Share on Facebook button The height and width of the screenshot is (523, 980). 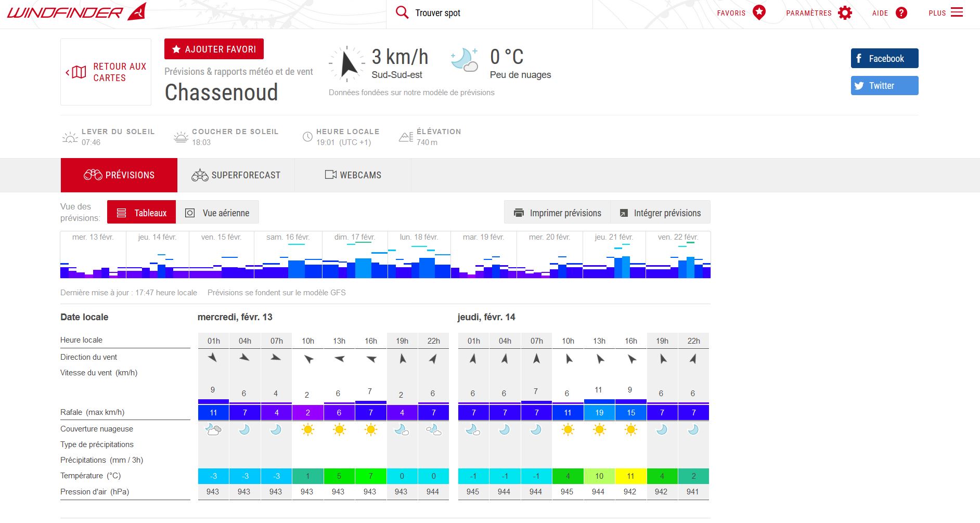[x=884, y=58]
